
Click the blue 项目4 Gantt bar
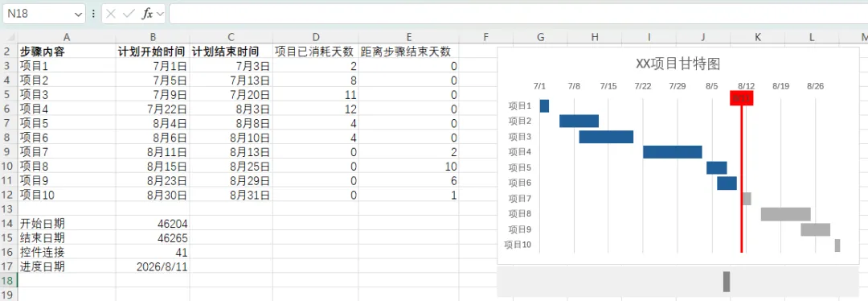tap(673, 152)
